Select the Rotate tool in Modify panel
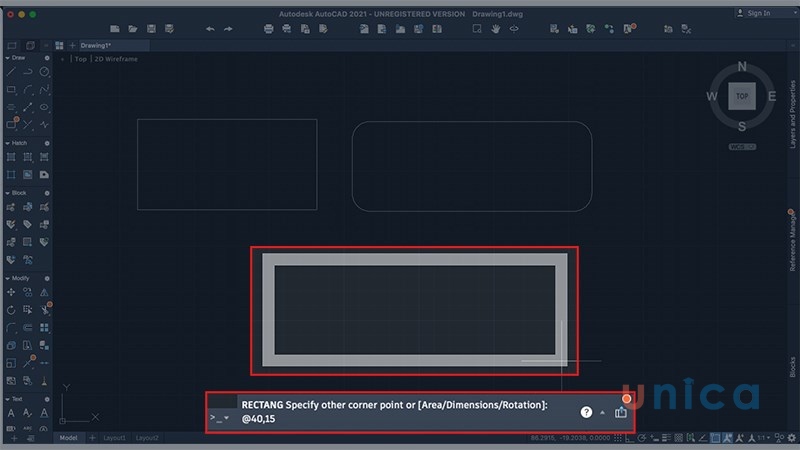This screenshot has width=800, height=450. pyautogui.click(x=11, y=310)
